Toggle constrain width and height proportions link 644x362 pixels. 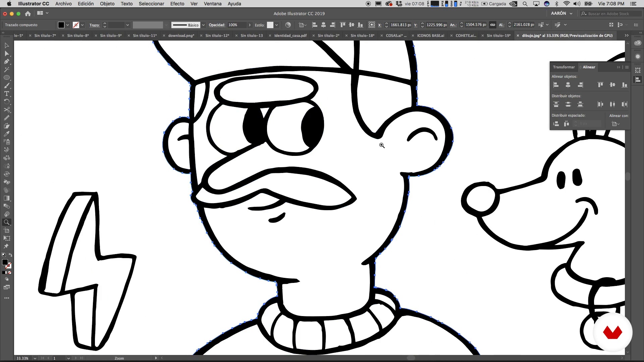[x=493, y=25]
